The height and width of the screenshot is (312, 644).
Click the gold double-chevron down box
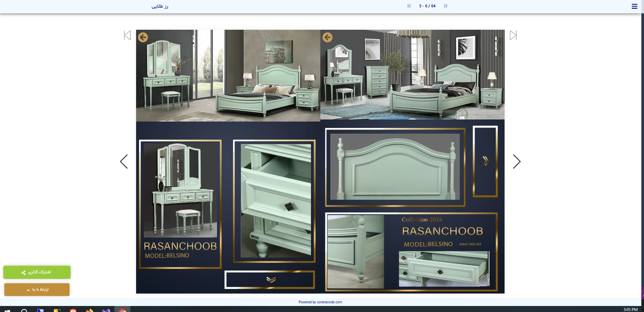(270, 280)
